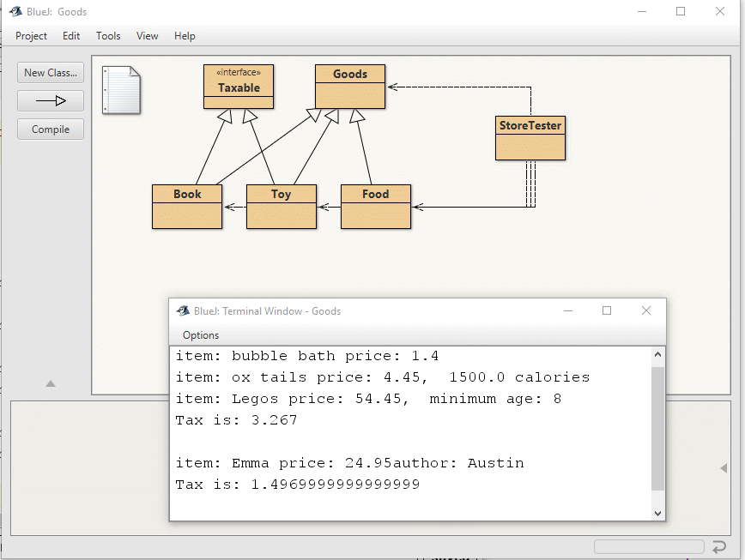Image resolution: width=745 pixels, height=560 pixels.
Task: Open the terminal window Options menu
Action: [201, 335]
